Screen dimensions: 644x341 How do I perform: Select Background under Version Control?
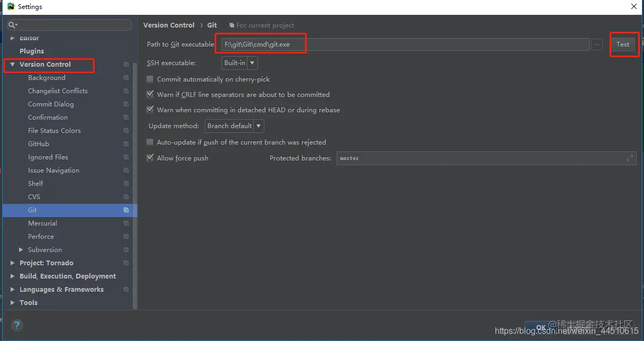click(47, 78)
